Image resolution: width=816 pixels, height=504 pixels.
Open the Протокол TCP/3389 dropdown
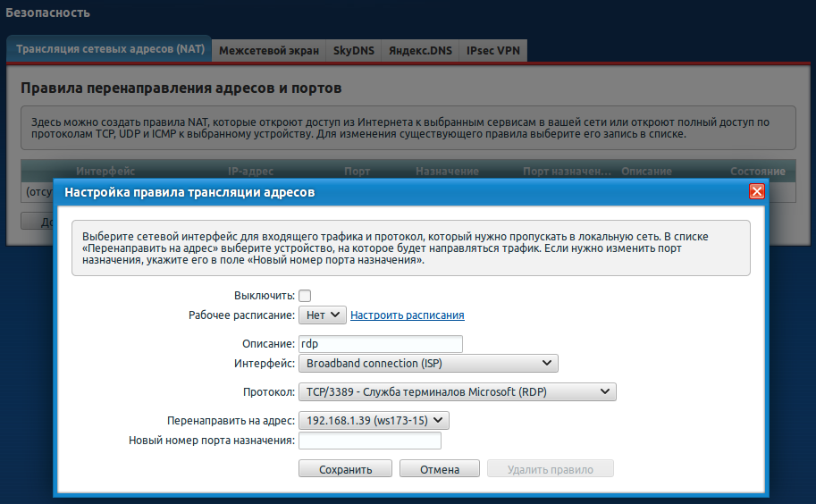click(457, 392)
